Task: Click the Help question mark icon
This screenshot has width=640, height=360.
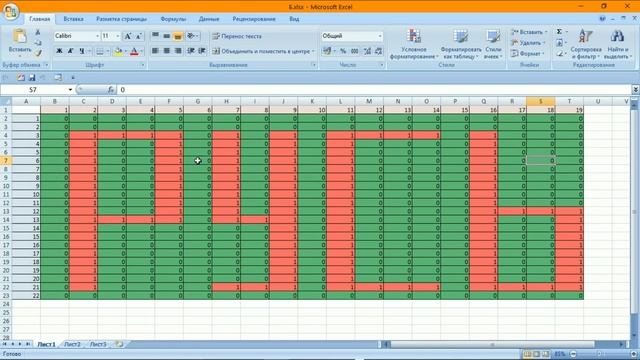Action: pyautogui.click(x=602, y=19)
